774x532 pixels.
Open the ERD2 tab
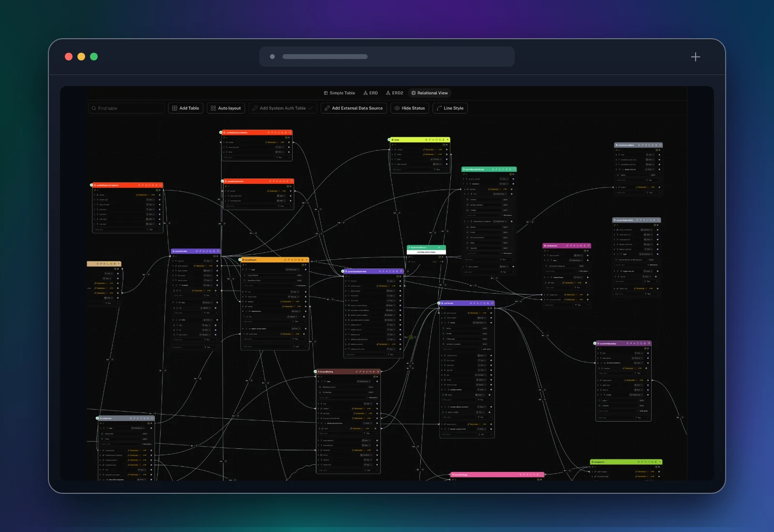(x=394, y=93)
